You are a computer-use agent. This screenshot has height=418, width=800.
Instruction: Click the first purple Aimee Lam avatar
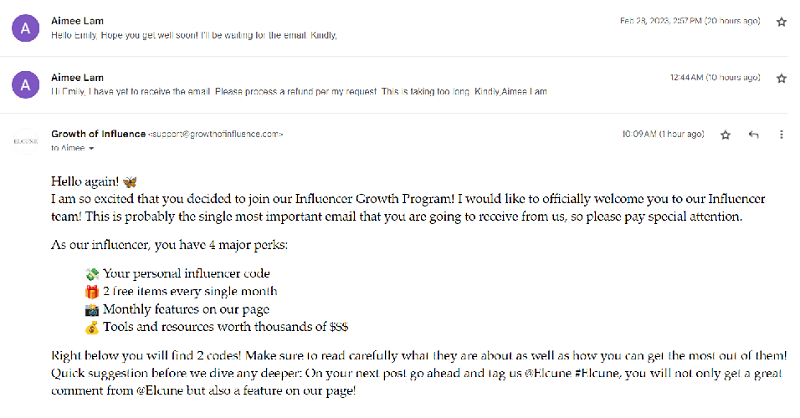point(26,28)
